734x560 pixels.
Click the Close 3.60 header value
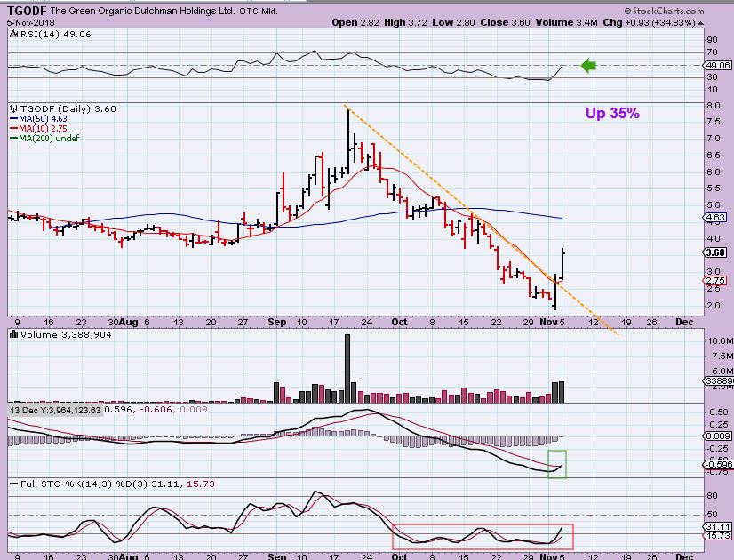[505, 22]
